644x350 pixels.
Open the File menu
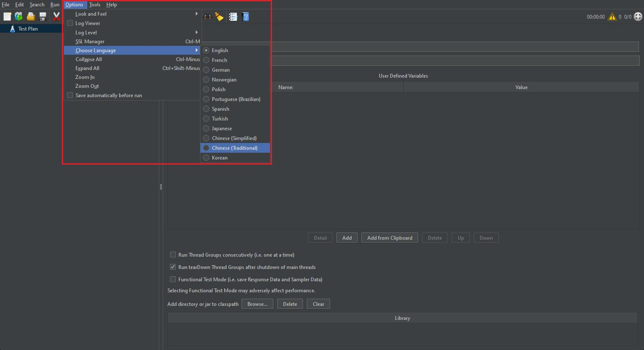click(6, 5)
